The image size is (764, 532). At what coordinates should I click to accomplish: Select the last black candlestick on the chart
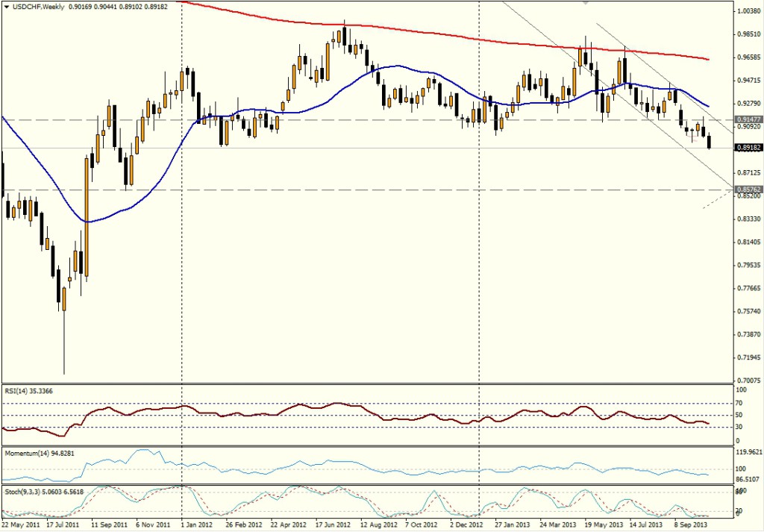click(x=709, y=142)
